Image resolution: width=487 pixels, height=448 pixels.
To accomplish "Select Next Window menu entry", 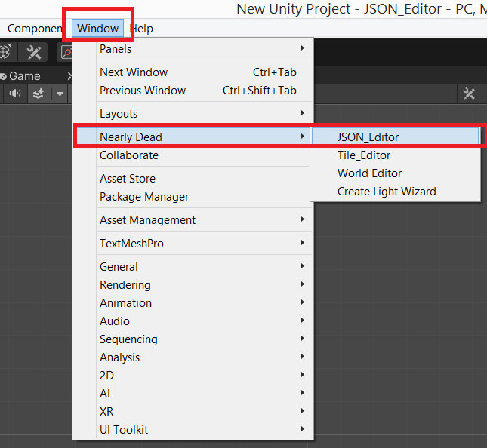I will [134, 72].
